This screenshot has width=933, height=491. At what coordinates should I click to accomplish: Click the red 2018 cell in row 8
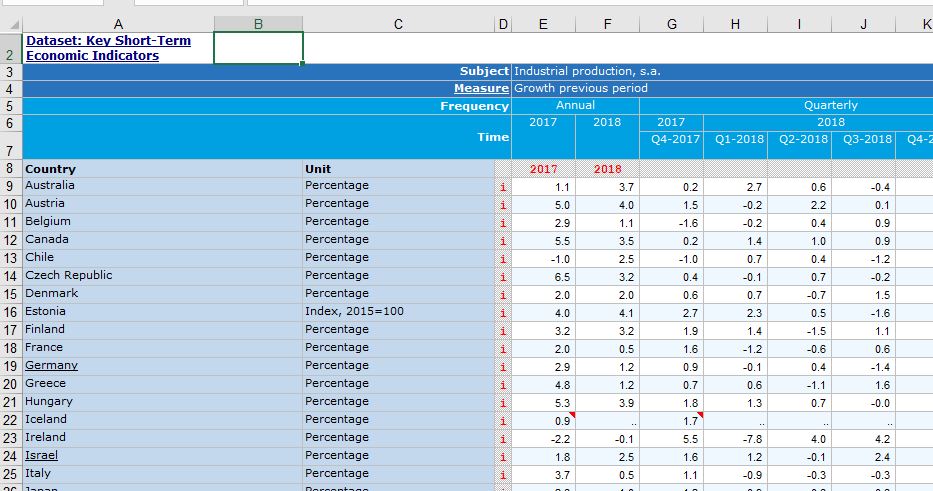coord(608,169)
